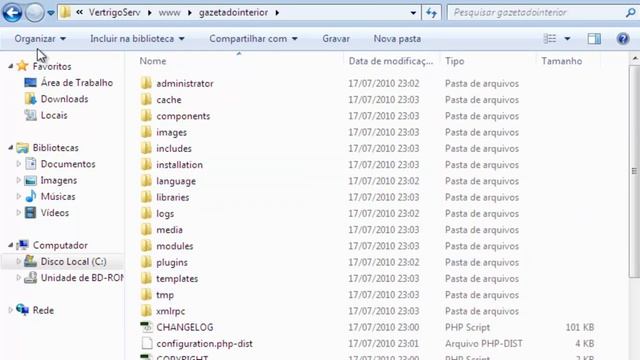Expand Unidade de BD-ROM drive
The image size is (640, 360).
[x=18, y=278]
